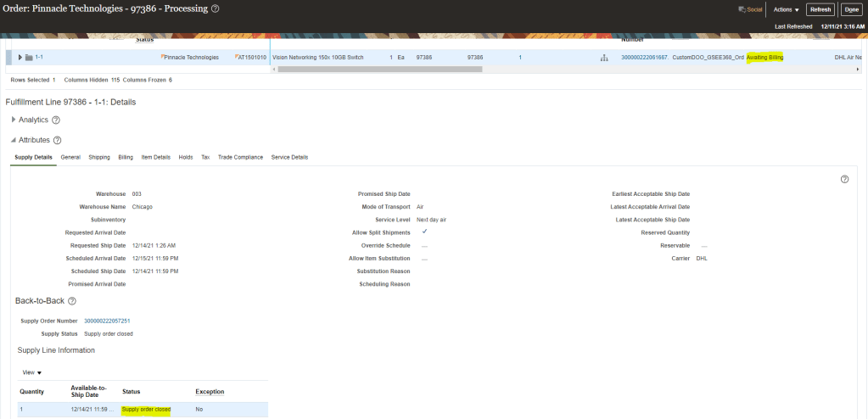Expand fulfillment line row 1-1

[20, 58]
